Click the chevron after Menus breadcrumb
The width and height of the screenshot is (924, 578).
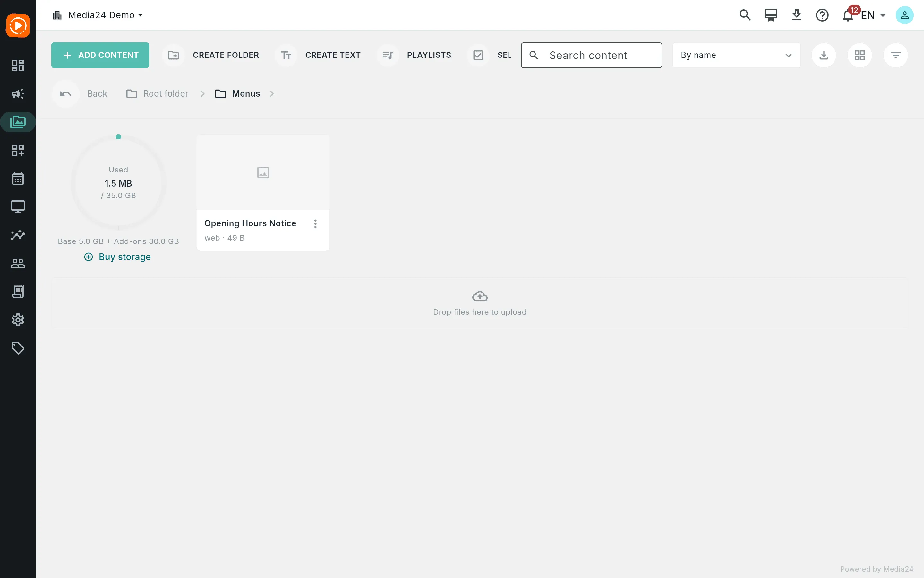[x=272, y=94]
